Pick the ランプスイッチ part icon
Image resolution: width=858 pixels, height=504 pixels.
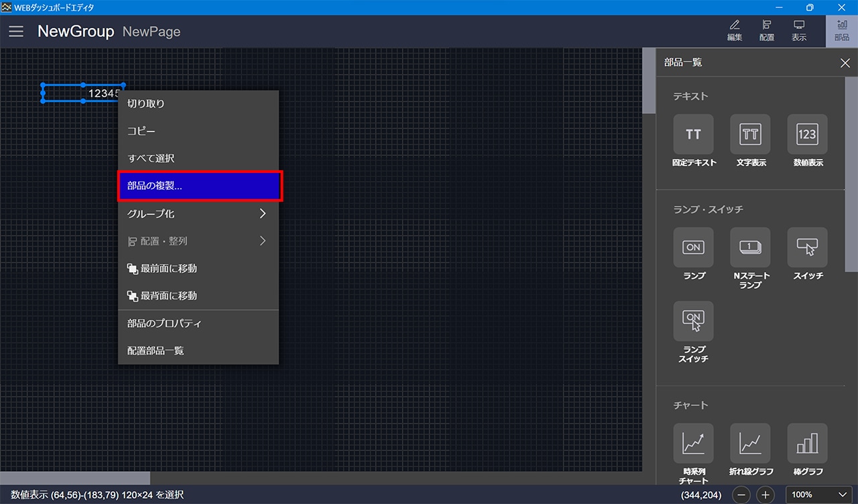point(693,322)
